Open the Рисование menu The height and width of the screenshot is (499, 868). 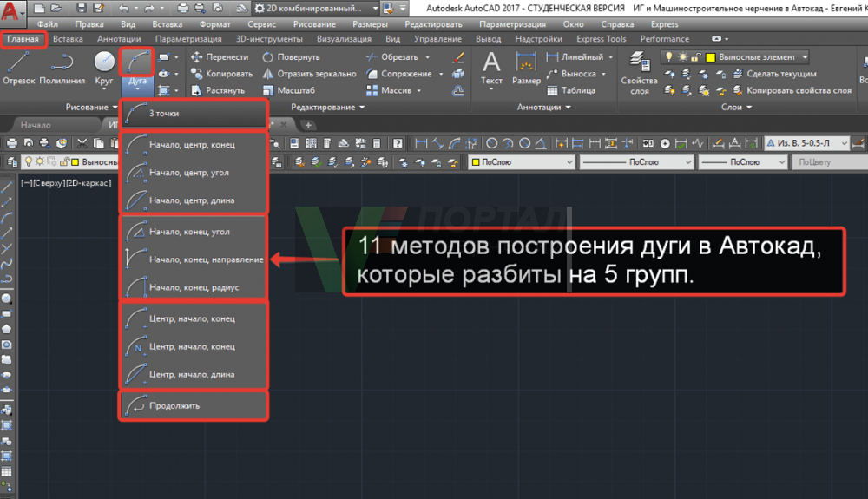pos(314,24)
